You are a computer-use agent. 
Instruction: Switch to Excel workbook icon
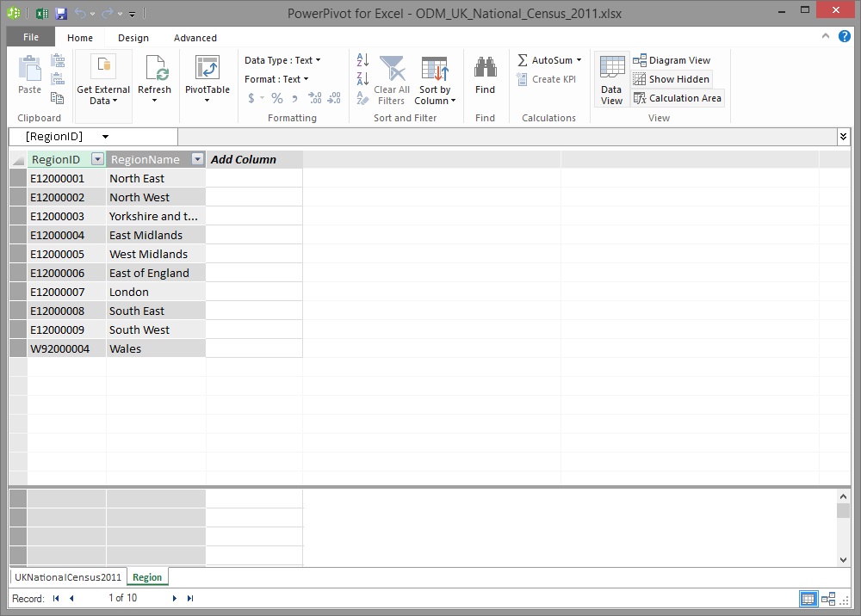(x=42, y=14)
